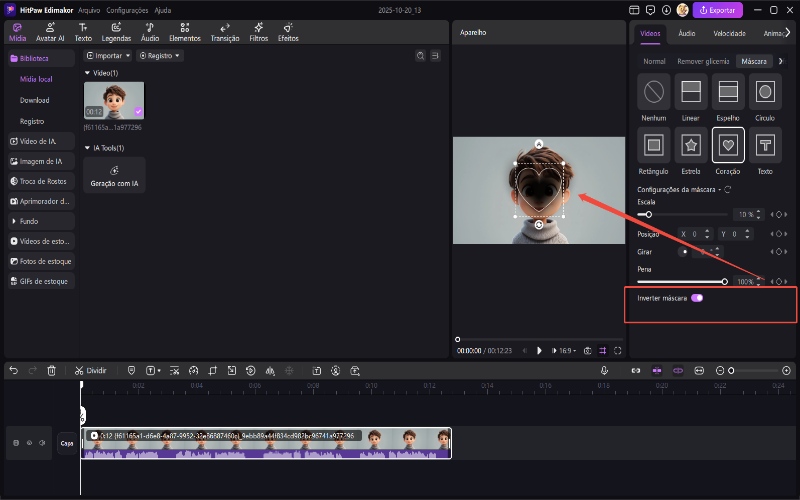The width and height of the screenshot is (800, 500).
Task: Apply the Círculo circle mask
Action: tap(764, 93)
